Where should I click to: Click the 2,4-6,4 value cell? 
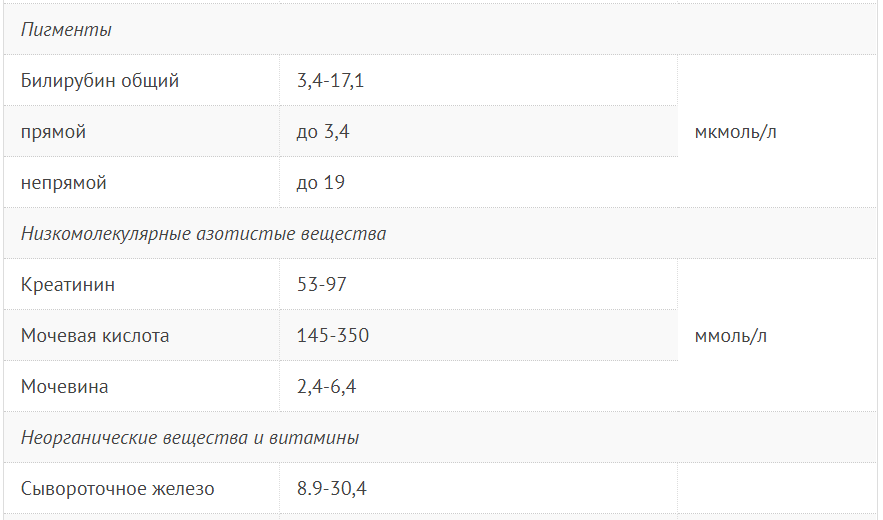pyautogui.click(x=326, y=387)
